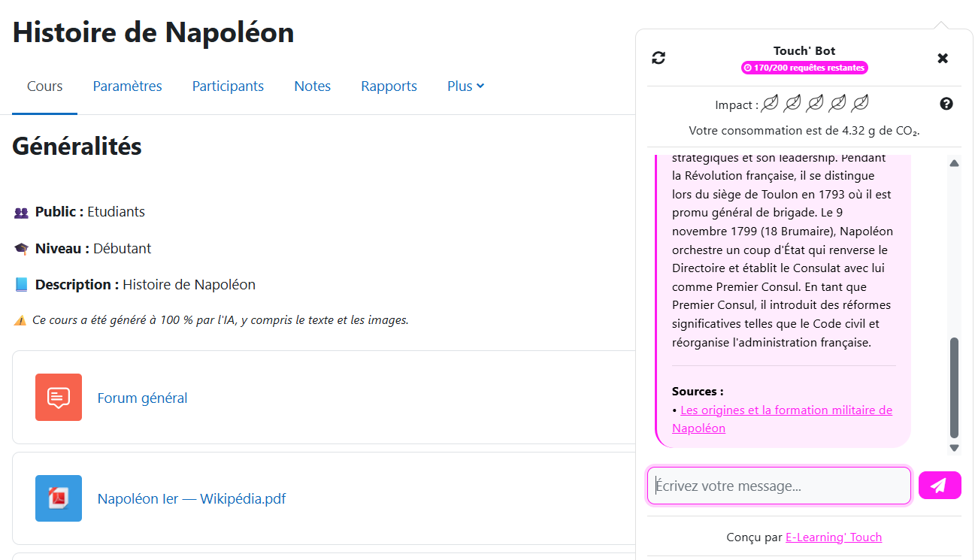This screenshot has width=975, height=560.
Task: Close the Touch' Bot chat panel
Action: [943, 58]
